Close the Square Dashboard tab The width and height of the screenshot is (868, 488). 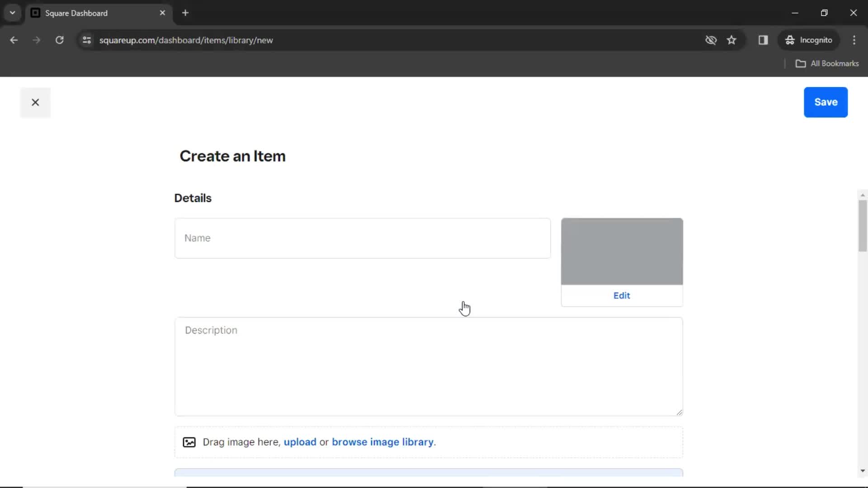point(162,13)
